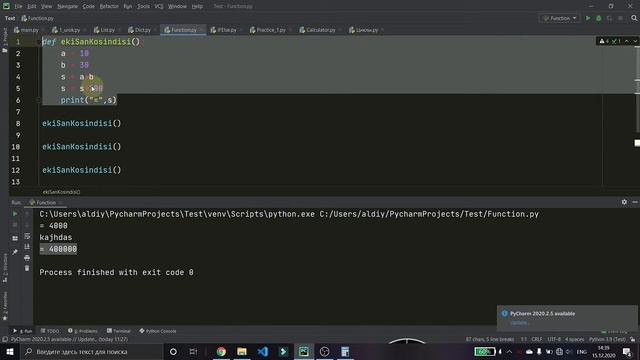Open VCS menu
Screen dimensions: 640x360
[159, 6]
